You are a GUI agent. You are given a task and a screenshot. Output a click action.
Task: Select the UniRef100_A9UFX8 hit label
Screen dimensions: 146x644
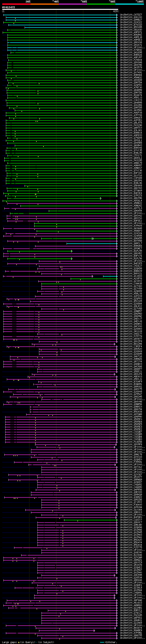pyautogui.click(x=131, y=113)
